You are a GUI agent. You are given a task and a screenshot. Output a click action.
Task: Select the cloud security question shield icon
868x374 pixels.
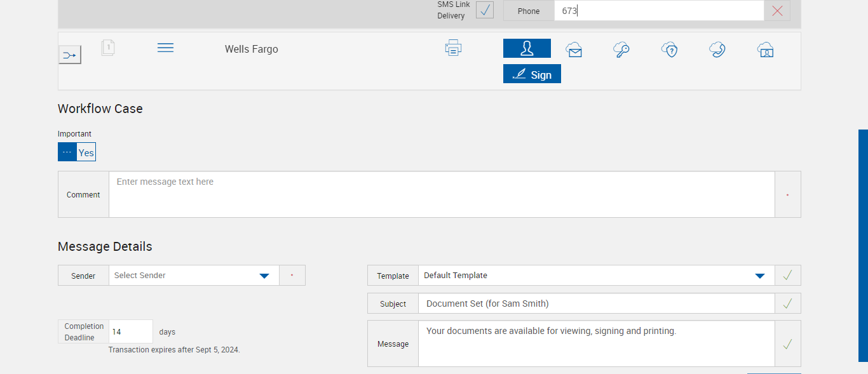[x=670, y=50]
